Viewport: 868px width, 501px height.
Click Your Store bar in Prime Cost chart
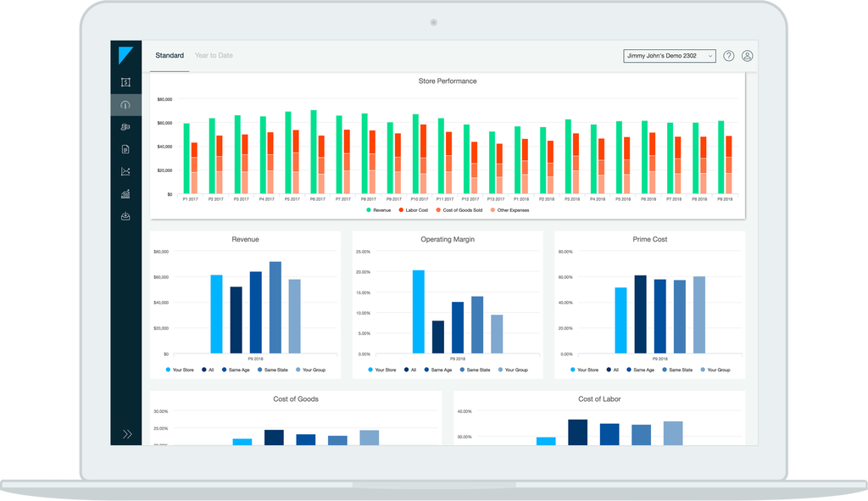coord(621,320)
